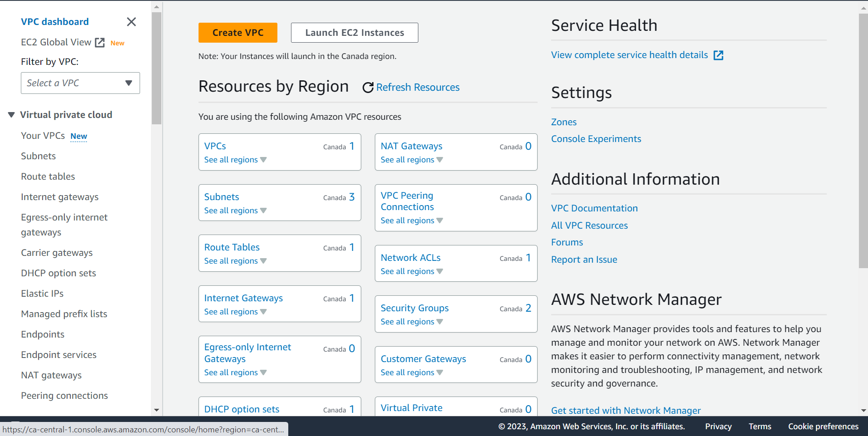
Task: Expand See all regions under Egress-only Internet Gateways
Action: [235, 372]
